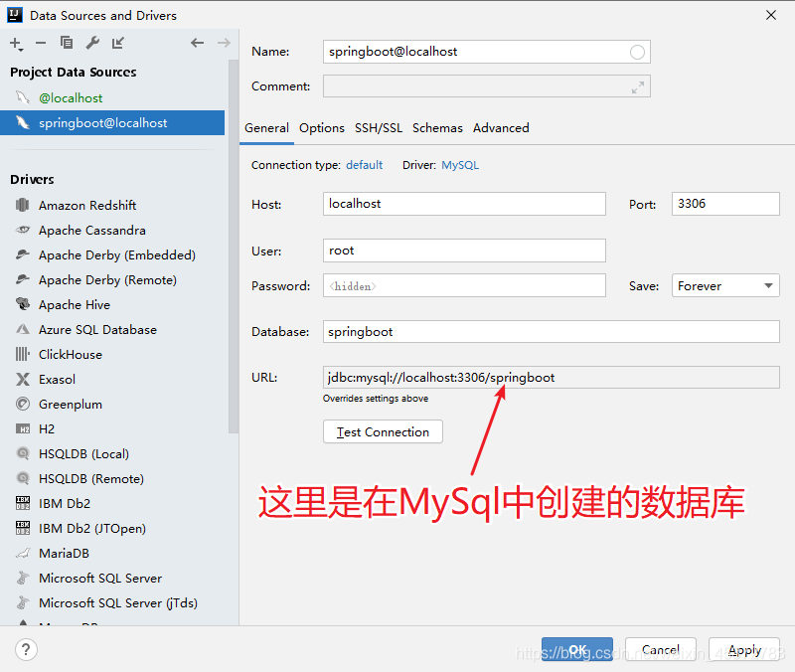The image size is (795, 672).
Task: Open the SSH/SSL tab
Action: 379,128
